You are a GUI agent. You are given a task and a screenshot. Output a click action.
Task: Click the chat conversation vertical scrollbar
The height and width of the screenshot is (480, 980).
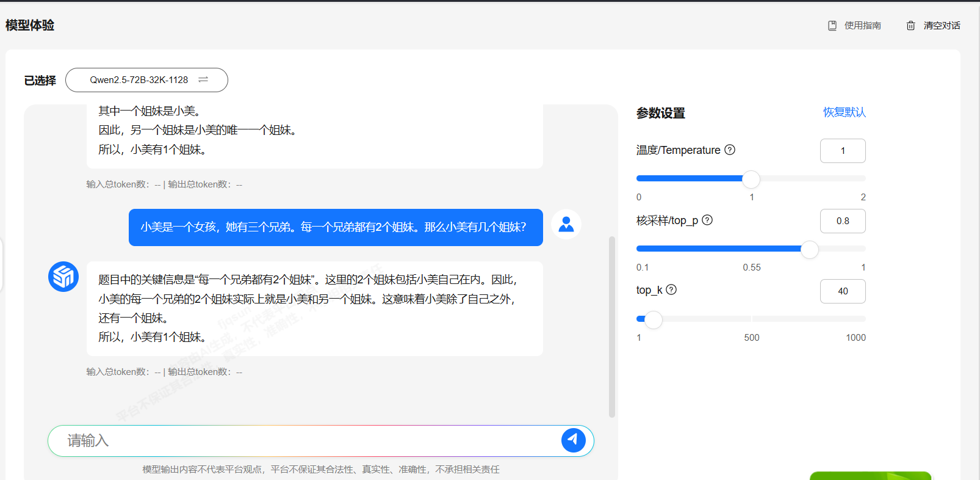(x=612, y=327)
